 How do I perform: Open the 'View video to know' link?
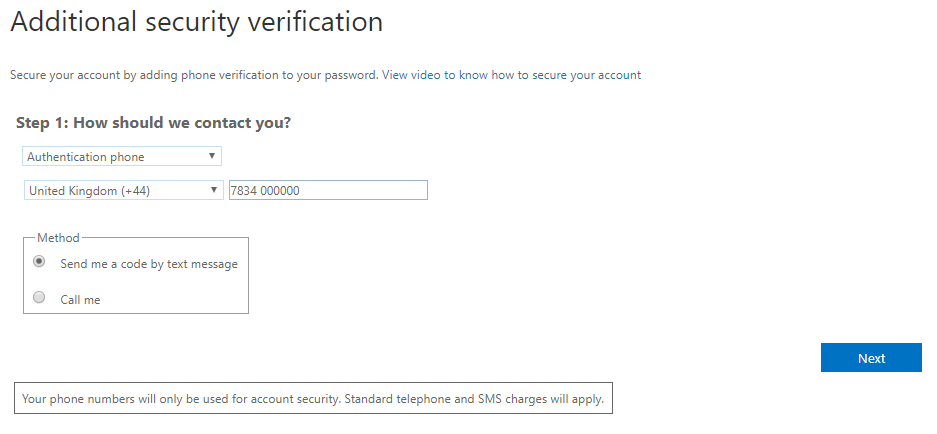(x=434, y=75)
